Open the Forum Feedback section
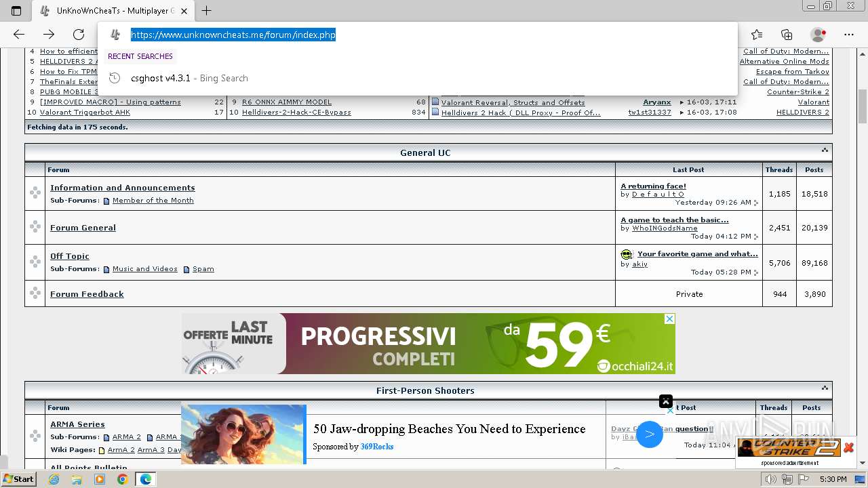This screenshot has width=868, height=488. [87, 294]
